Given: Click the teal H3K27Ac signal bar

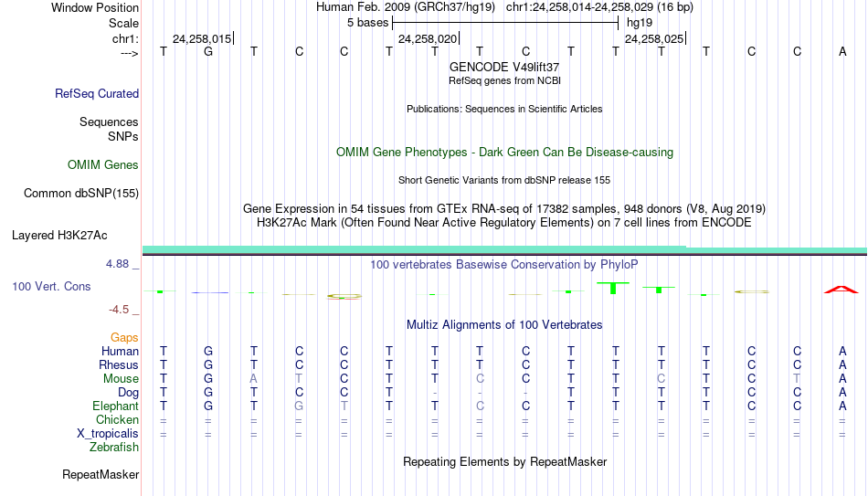Looking at the screenshot, I should click(504, 249).
